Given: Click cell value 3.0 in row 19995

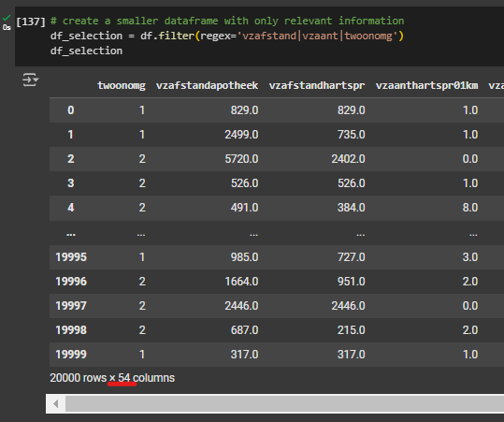Looking at the screenshot, I should pos(470,257).
